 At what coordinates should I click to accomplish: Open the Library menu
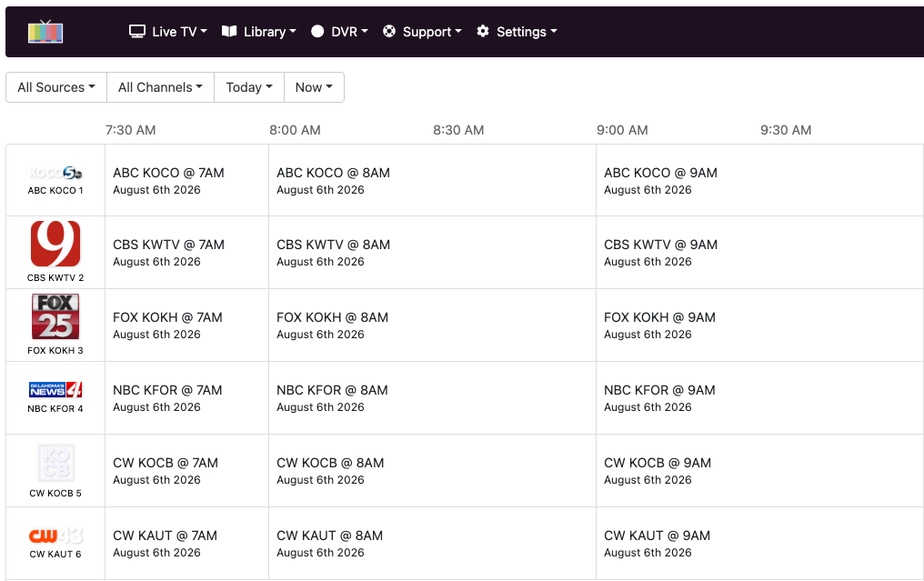pyautogui.click(x=258, y=32)
